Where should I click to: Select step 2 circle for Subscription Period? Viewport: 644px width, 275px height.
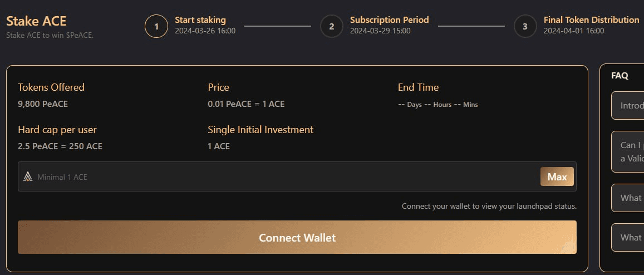(331, 26)
